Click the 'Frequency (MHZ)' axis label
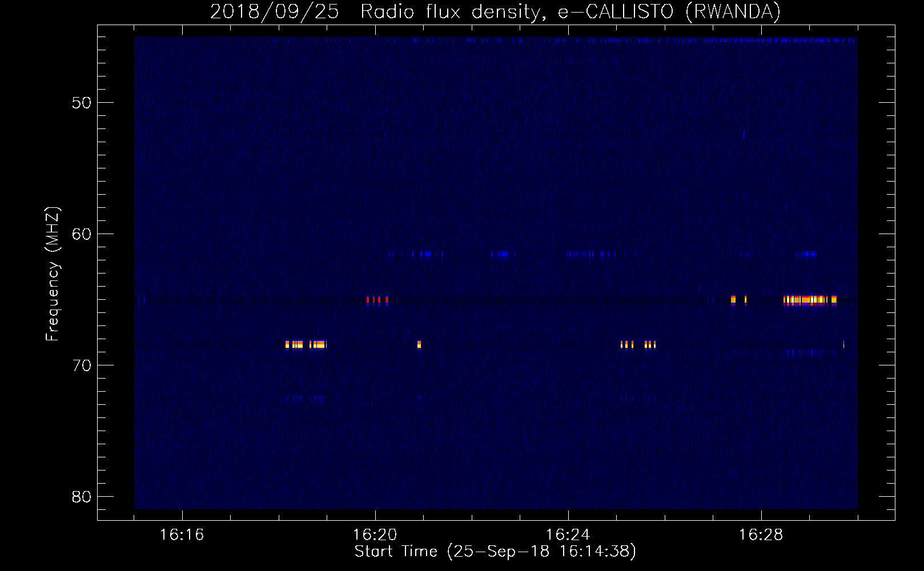The width and height of the screenshot is (924, 571). (x=53, y=274)
